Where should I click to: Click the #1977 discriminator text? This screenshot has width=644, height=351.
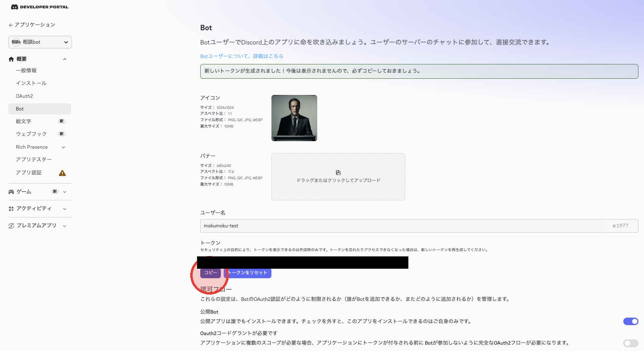621,226
